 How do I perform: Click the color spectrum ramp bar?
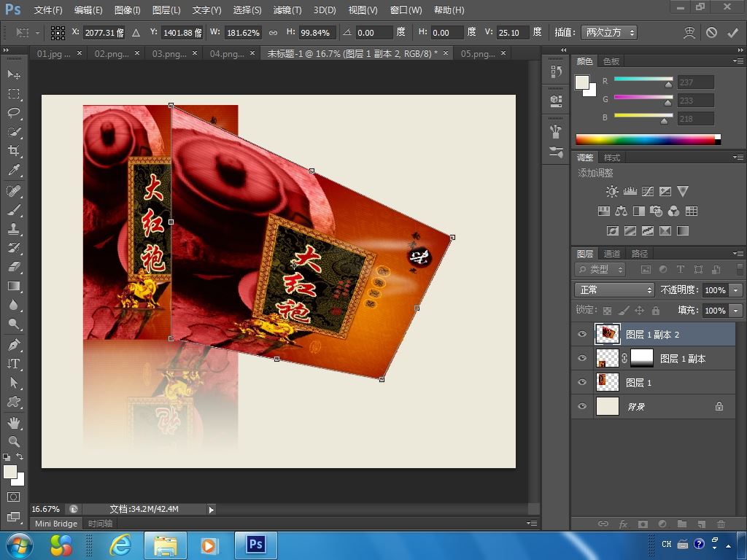click(646, 139)
